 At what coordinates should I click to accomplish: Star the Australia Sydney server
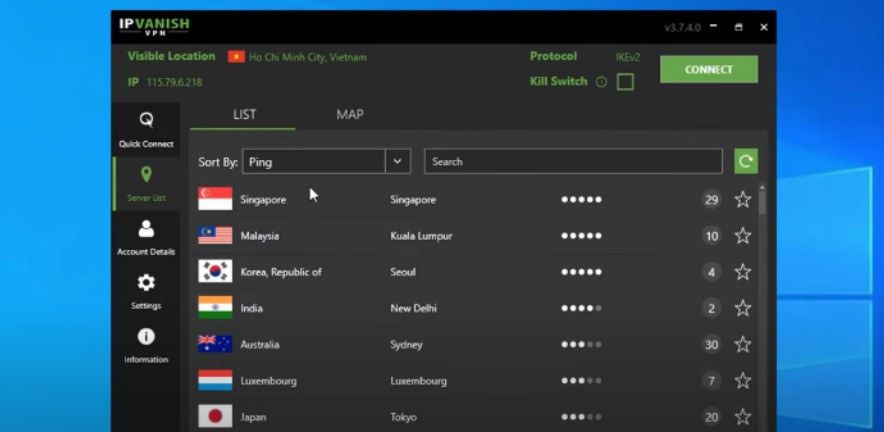tap(743, 345)
